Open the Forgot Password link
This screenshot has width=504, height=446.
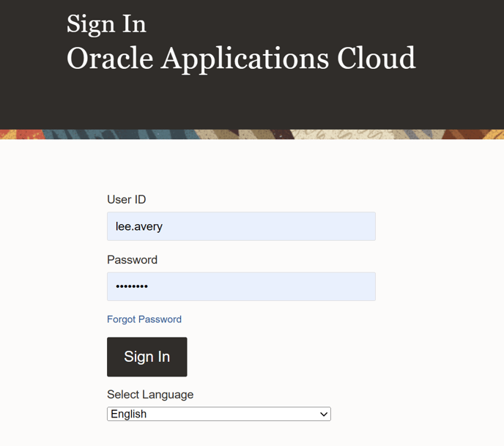pos(144,319)
